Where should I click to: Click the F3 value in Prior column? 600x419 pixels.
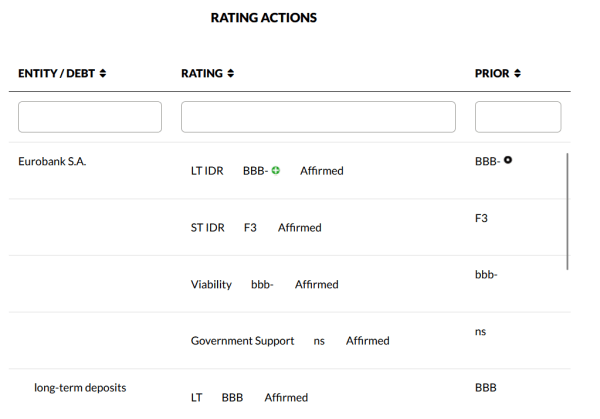[481, 217]
